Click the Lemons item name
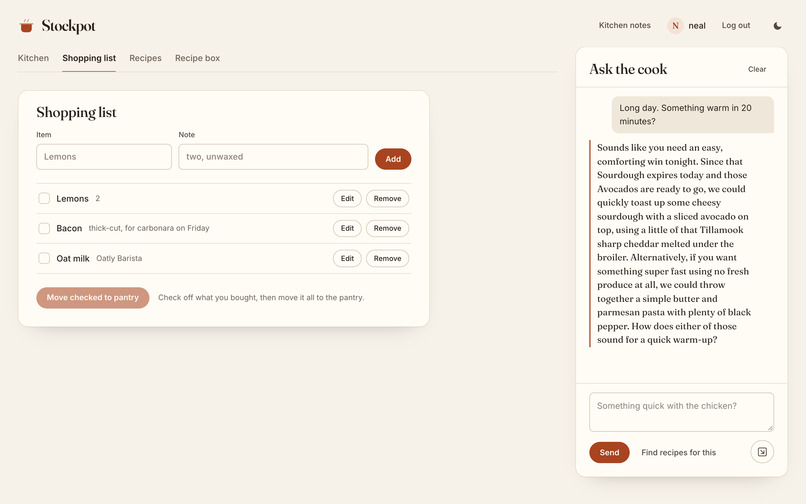 tap(72, 199)
